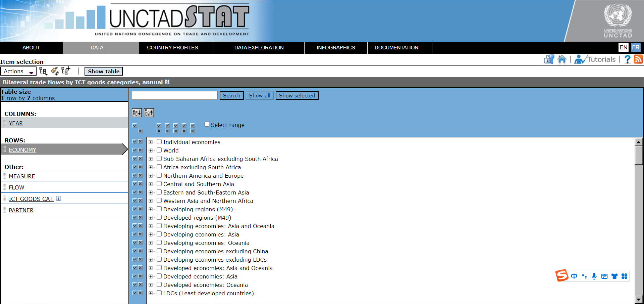Expand the Developing economies: Oceania node
The height and width of the screenshot is (304, 644).
[151, 243]
